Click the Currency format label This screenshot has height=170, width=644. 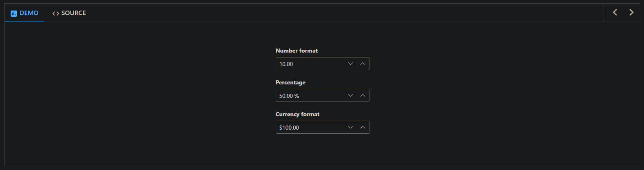(297, 114)
